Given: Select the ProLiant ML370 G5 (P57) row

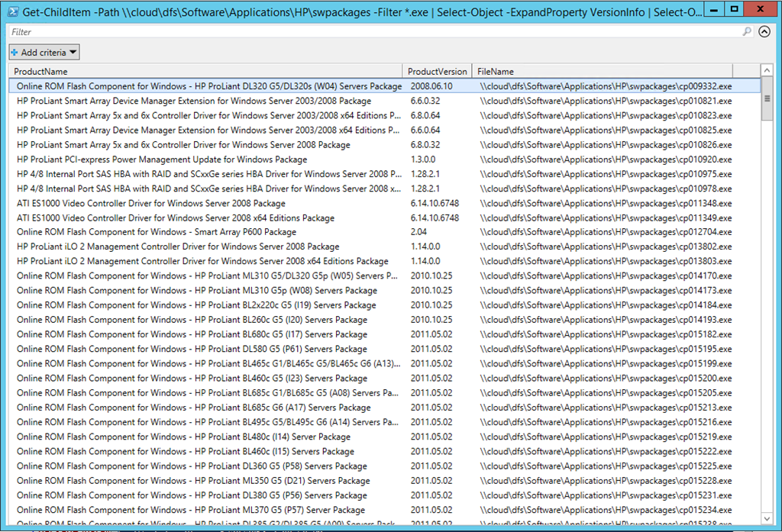Looking at the screenshot, I should [x=191, y=510].
